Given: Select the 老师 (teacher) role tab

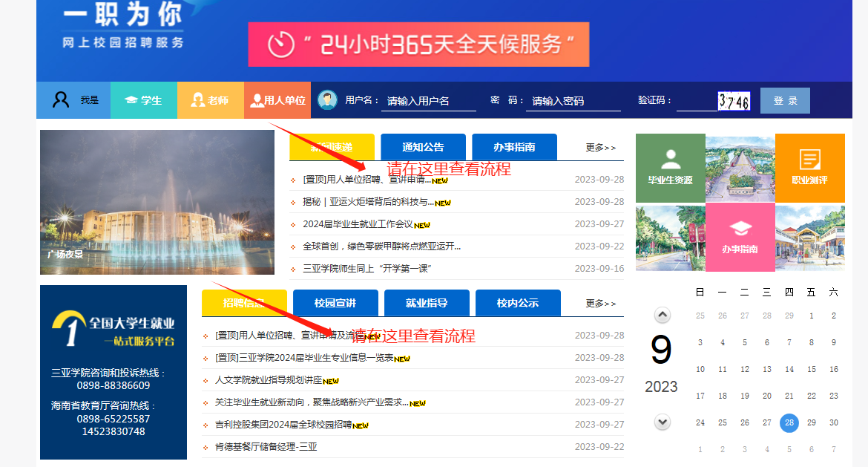Looking at the screenshot, I should (211, 100).
